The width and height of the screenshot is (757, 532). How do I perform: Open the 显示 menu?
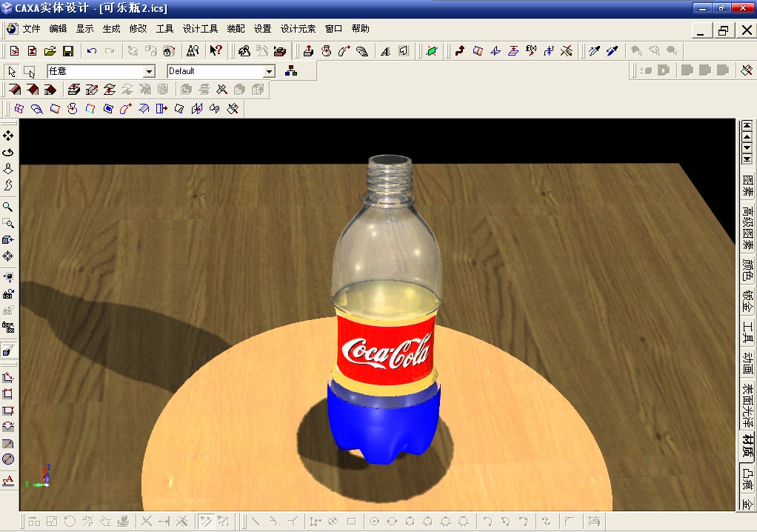pyautogui.click(x=84, y=29)
